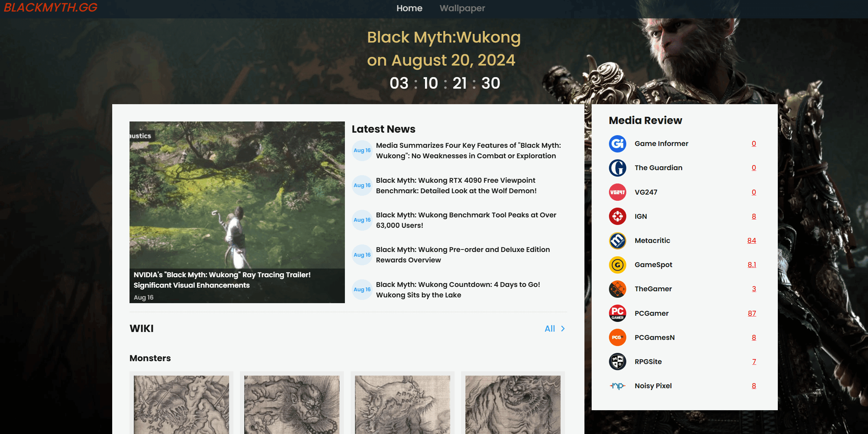Click GameSpot score 8.1
Viewport: 868px width, 434px height.
point(751,265)
